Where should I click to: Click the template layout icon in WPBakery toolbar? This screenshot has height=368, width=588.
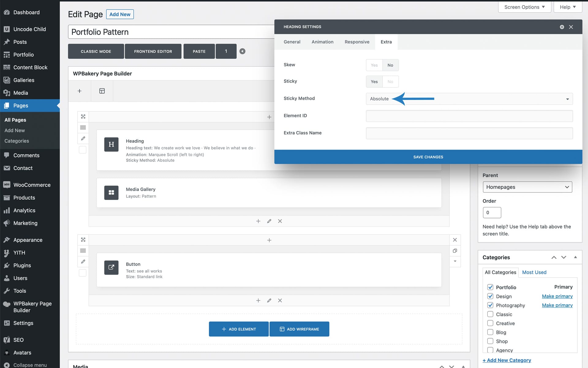click(102, 91)
